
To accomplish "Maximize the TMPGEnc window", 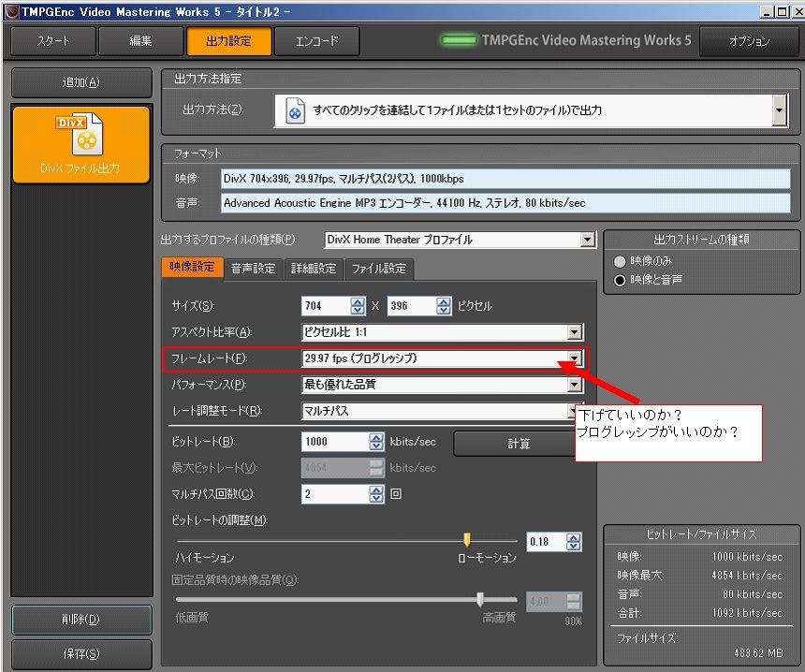I will [782, 11].
